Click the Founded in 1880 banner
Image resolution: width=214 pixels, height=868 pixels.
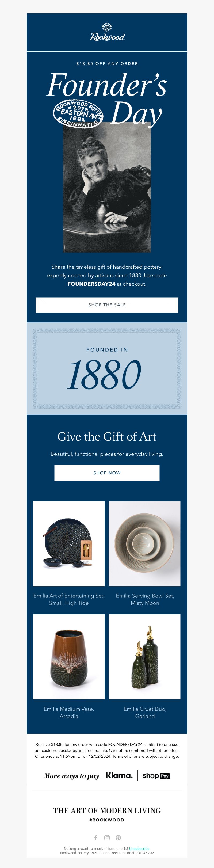pos(107,368)
